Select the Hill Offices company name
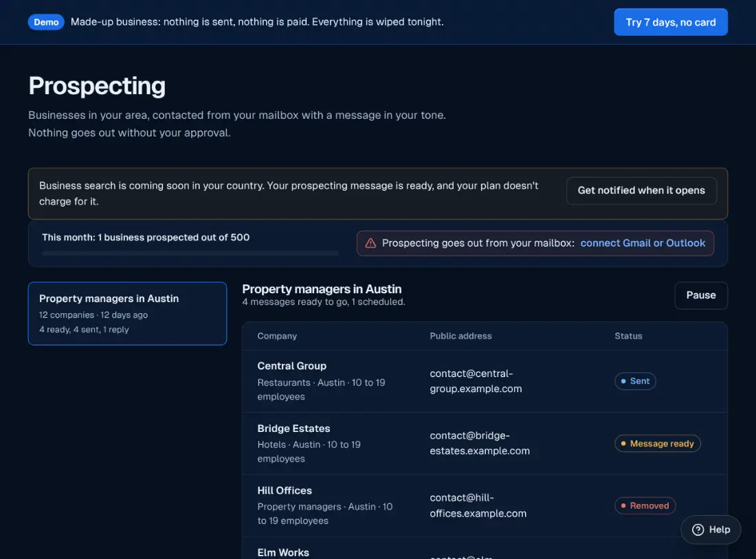The height and width of the screenshot is (559, 756). pyautogui.click(x=285, y=490)
